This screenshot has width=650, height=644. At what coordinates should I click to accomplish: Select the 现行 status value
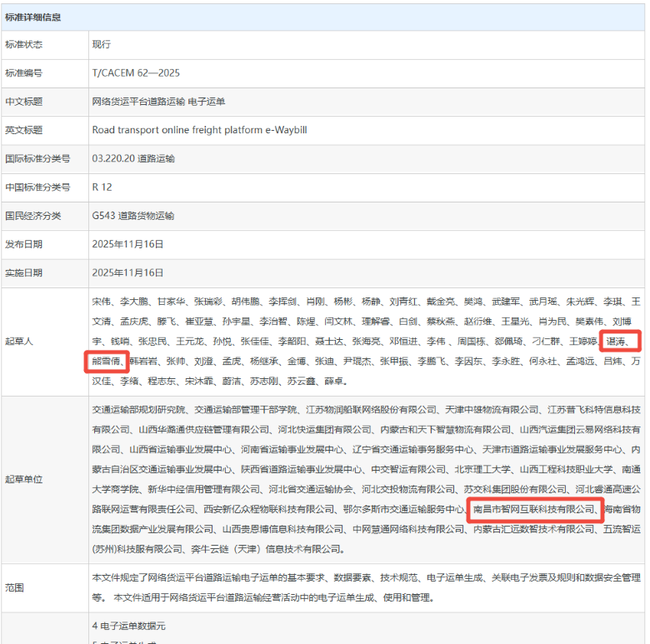pos(102,44)
